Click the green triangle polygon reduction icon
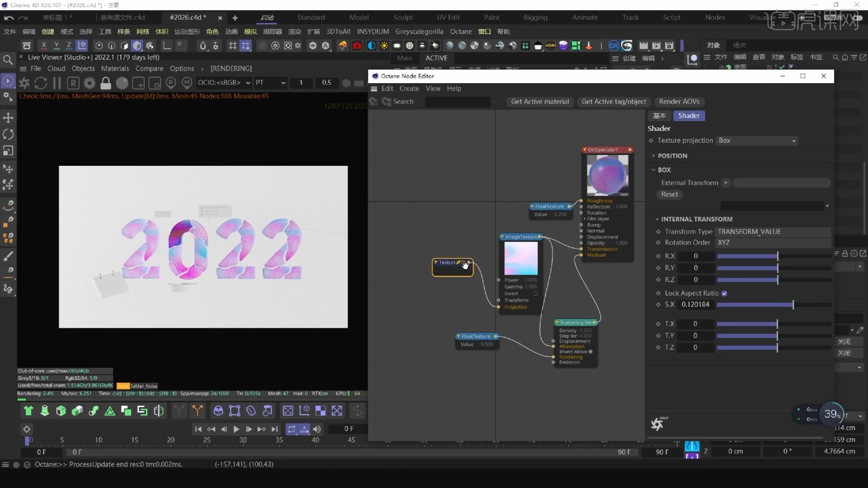Viewport: 868px width, 488px height. [x=110, y=411]
